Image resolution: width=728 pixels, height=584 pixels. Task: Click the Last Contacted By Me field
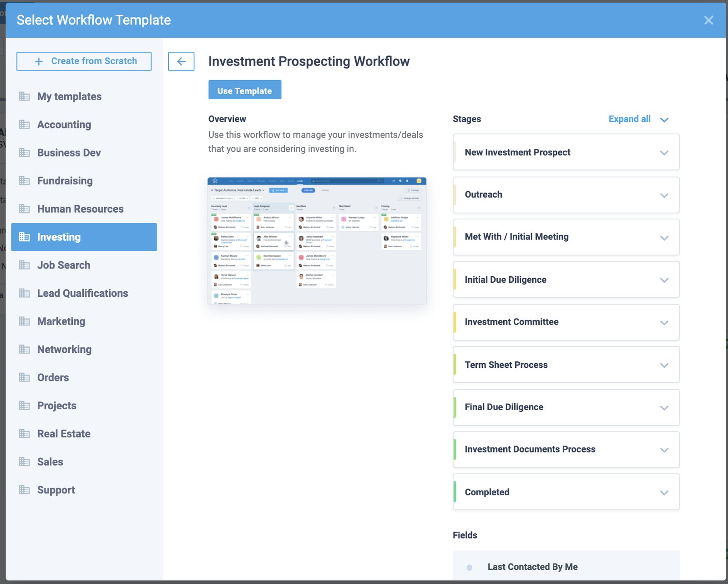tap(532, 567)
